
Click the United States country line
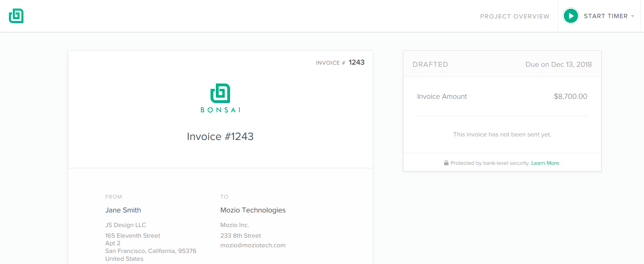pyautogui.click(x=124, y=259)
